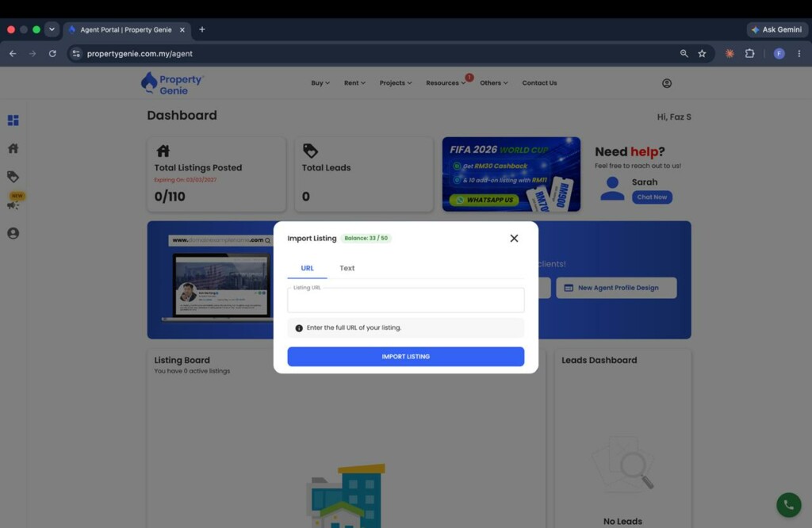This screenshot has height=528, width=812.
Task: Open the megaphone icon marked NEW
Action: 13,205
